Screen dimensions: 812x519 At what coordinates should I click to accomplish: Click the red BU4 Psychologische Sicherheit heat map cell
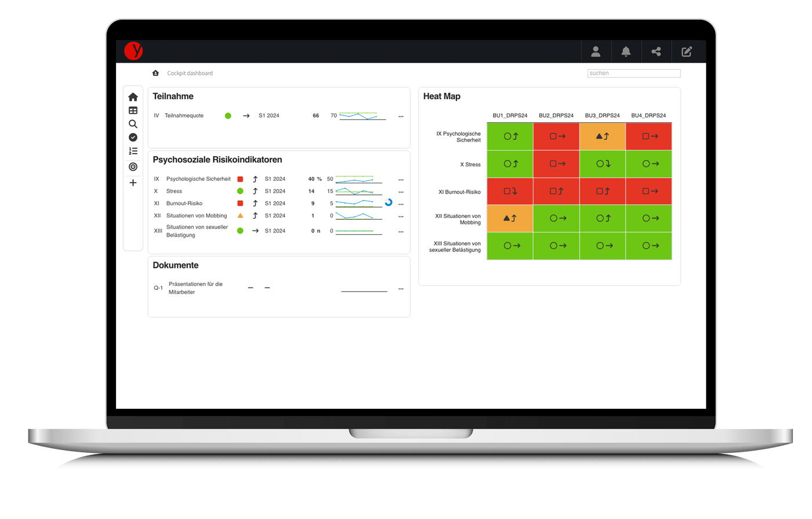coord(649,136)
